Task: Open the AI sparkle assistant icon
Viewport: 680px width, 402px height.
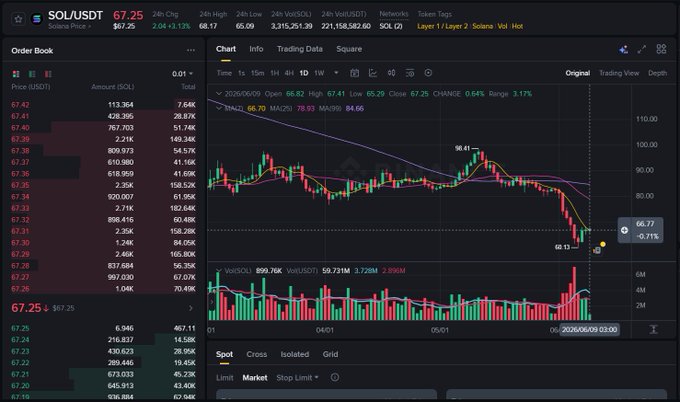Action: (x=624, y=49)
